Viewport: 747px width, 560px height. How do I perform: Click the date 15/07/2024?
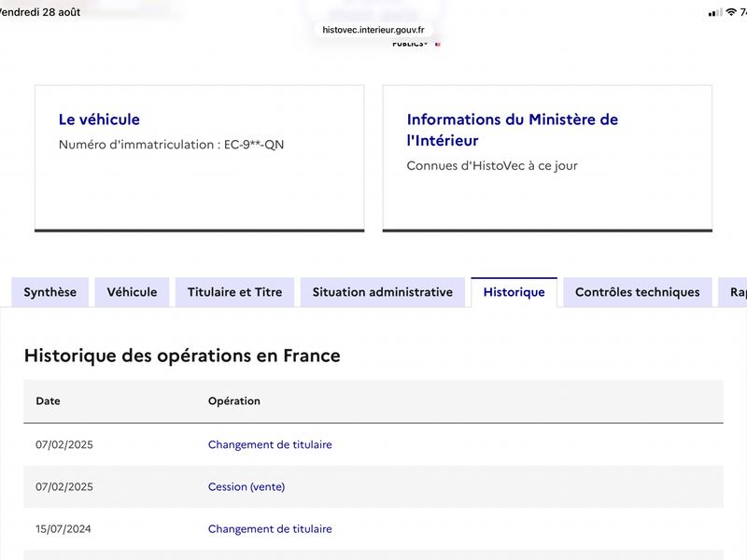coord(63,528)
